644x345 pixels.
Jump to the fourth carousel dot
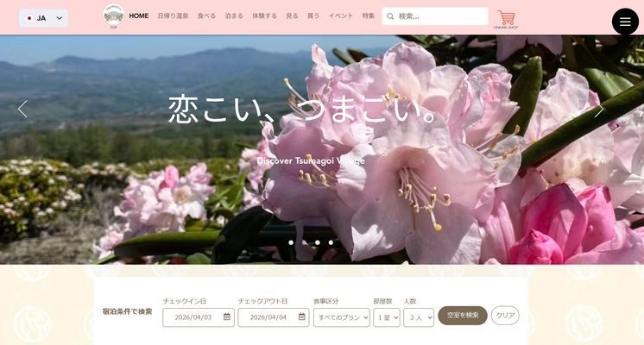pyautogui.click(x=331, y=242)
